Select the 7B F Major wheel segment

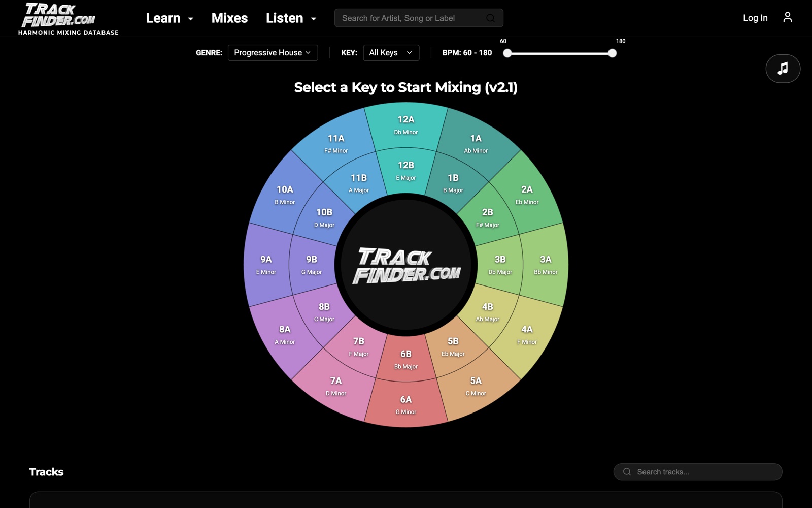tap(359, 346)
